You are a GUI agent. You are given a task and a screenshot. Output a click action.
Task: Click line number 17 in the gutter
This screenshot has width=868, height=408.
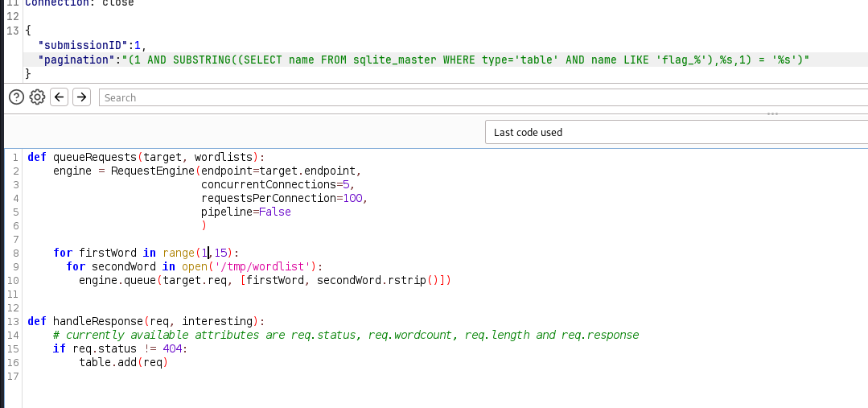click(x=13, y=377)
